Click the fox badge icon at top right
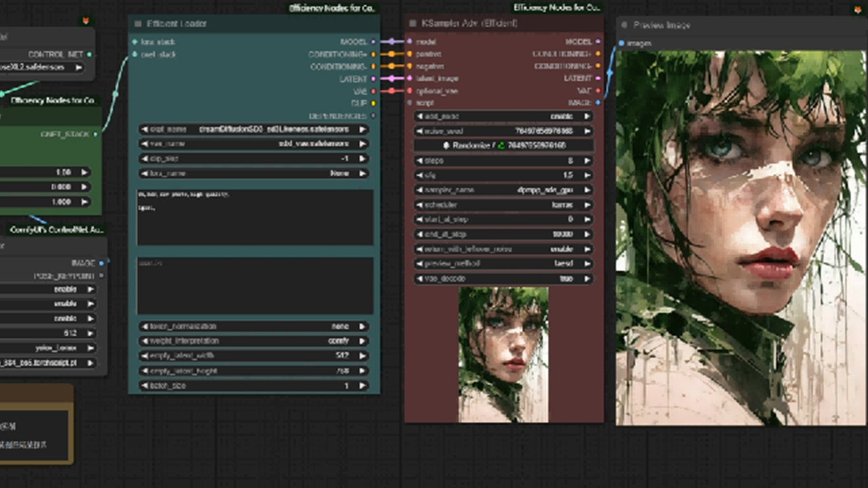 pyautogui.click(x=858, y=9)
